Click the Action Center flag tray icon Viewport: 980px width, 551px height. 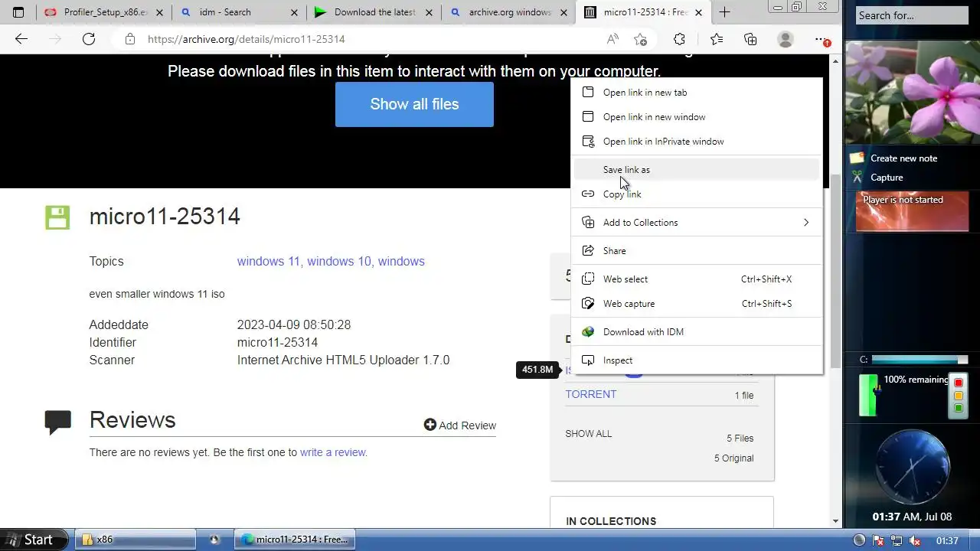pyautogui.click(x=879, y=540)
